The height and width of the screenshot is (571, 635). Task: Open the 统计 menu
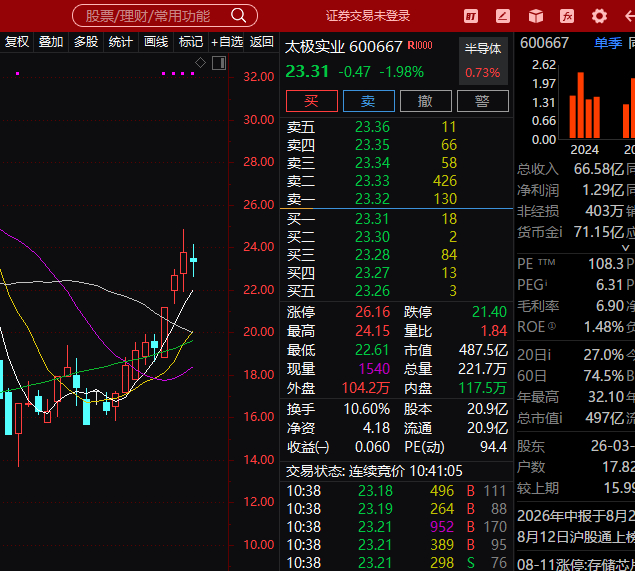point(121,42)
